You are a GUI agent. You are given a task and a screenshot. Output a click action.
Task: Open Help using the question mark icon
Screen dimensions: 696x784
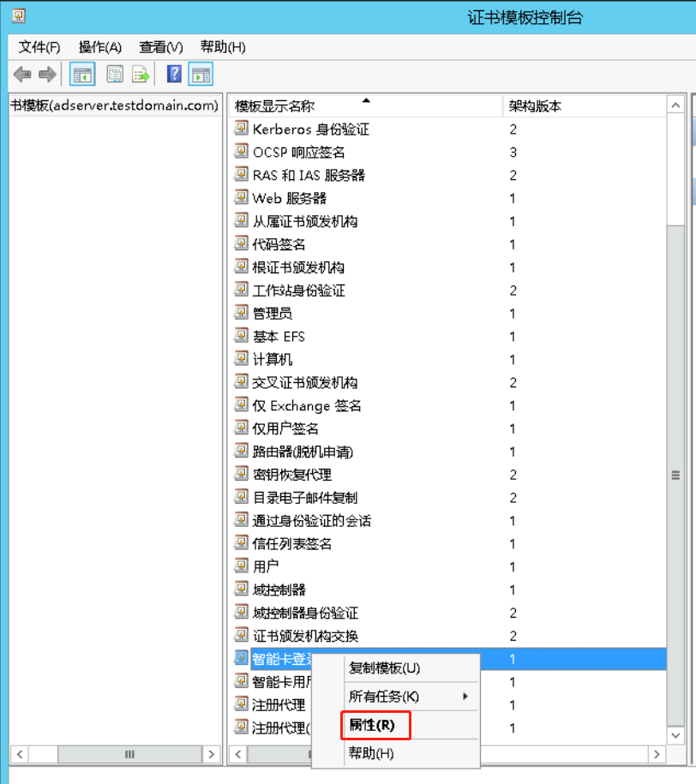click(174, 75)
